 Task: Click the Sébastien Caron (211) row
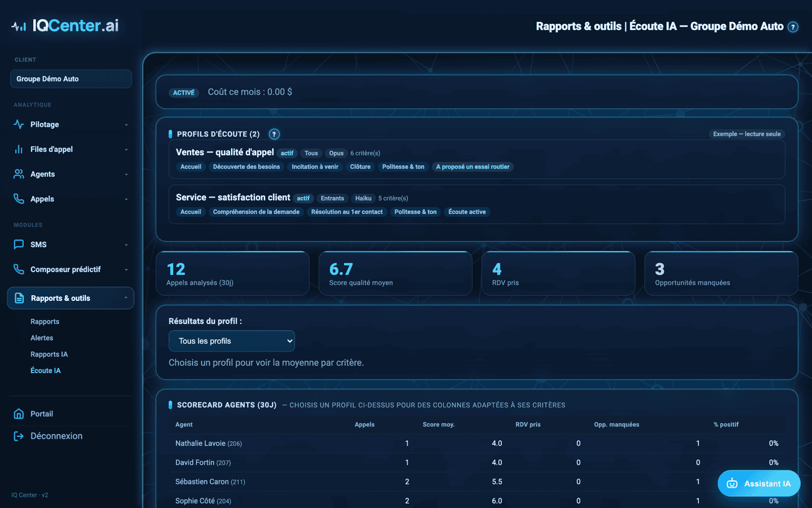(x=476, y=482)
